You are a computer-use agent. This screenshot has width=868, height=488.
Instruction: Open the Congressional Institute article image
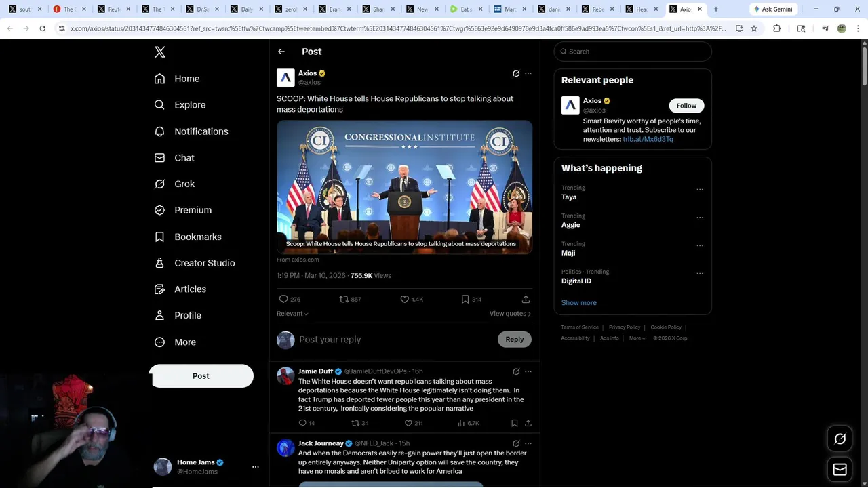tap(404, 187)
